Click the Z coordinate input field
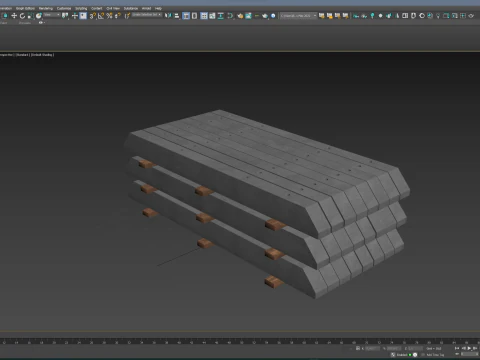 [416, 348]
